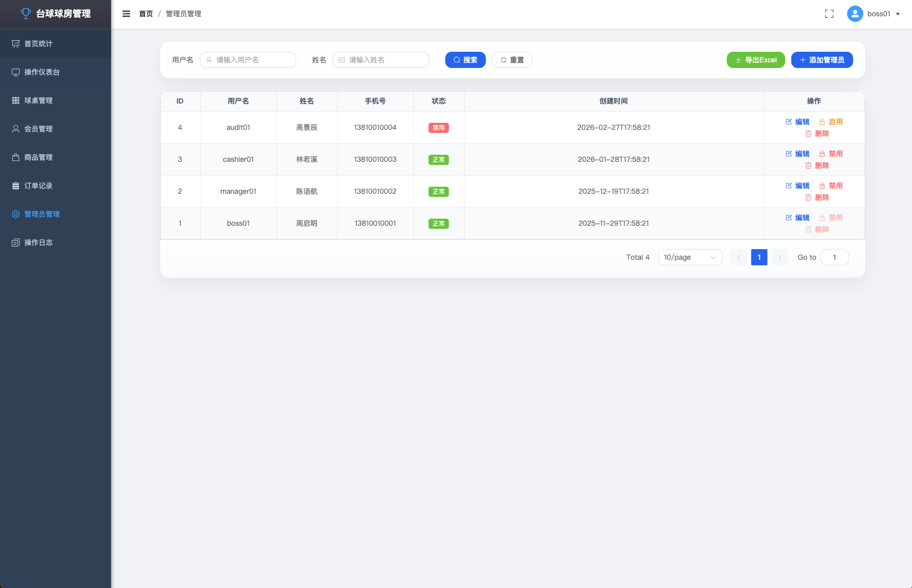Select 管理员管理 in sidebar
This screenshot has height=588, width=912.
(x=55, y=214)
